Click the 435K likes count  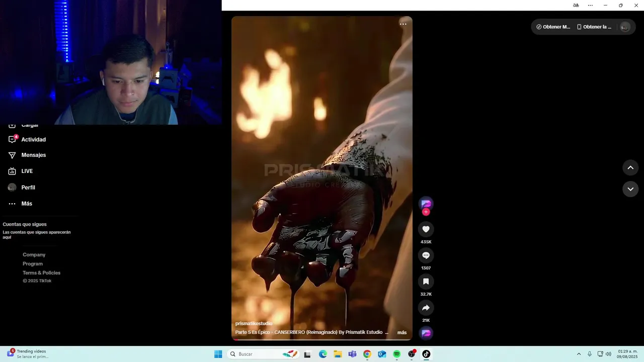(x=426, y=242)
